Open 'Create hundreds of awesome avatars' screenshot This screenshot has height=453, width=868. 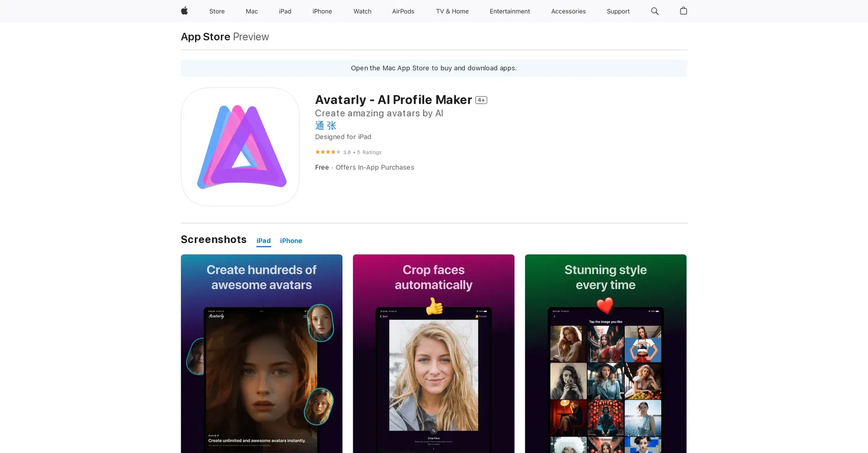click(x=262, y=353)
